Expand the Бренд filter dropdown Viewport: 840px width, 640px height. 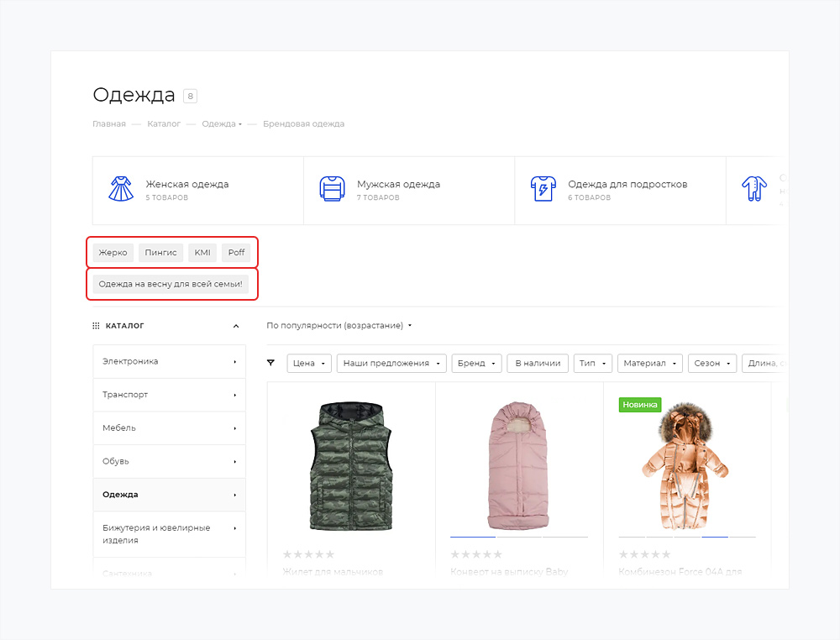[476, 363]
